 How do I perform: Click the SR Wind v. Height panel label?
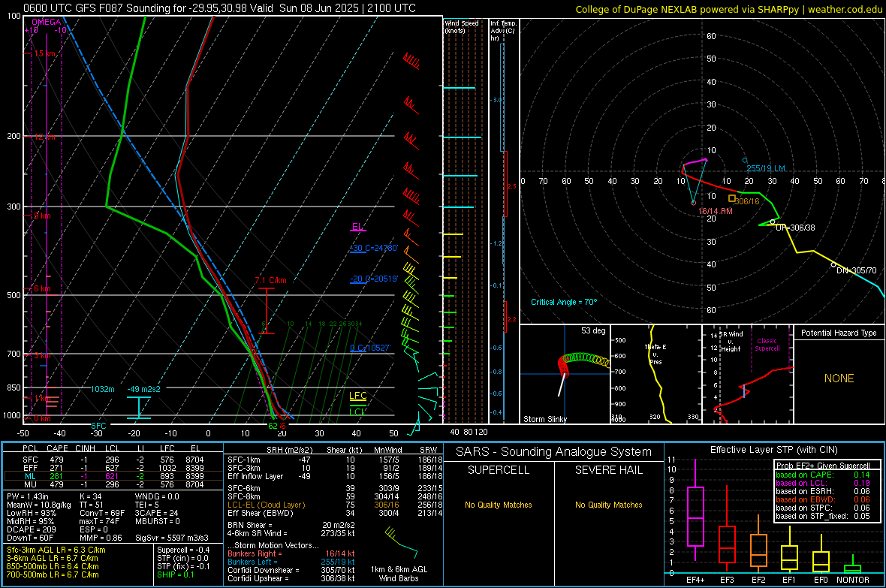(731, 342)
